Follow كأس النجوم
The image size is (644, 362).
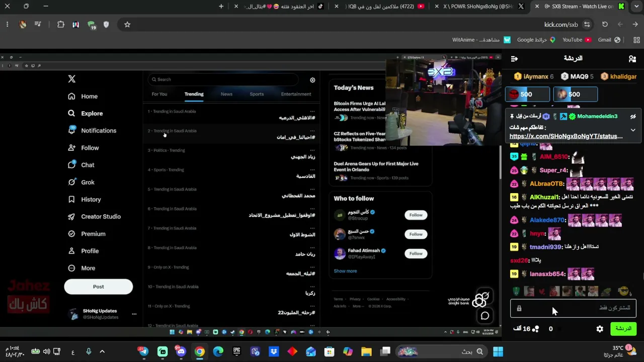point(416,215)
